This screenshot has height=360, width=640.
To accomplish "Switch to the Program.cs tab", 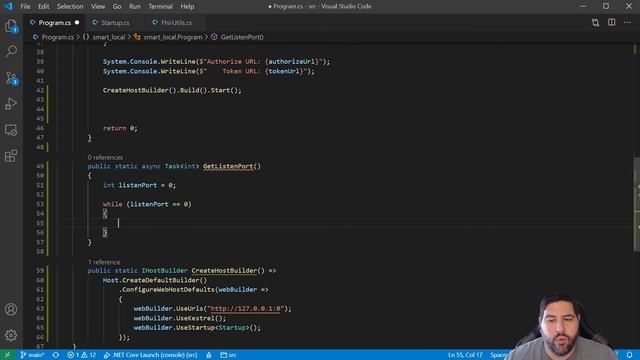I will point(54,22).
